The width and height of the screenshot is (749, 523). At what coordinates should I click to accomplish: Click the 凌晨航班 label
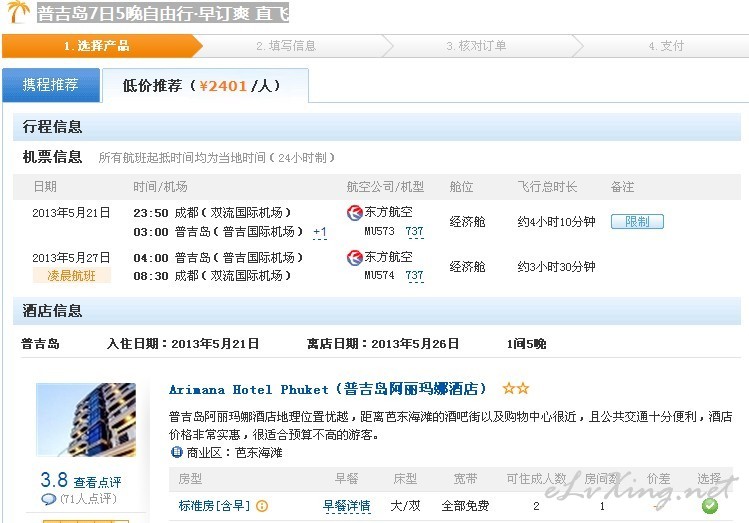click(72, 276)
